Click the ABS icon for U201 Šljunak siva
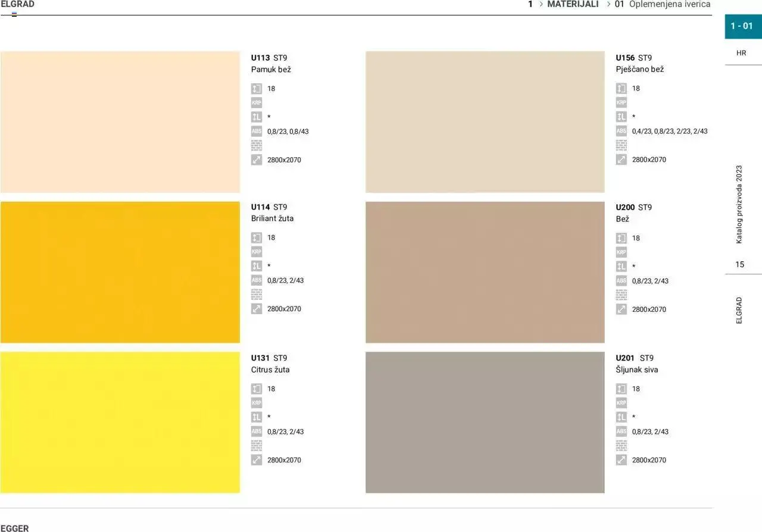Viewport: 762px width, 532px height. [x=622, y=431]
